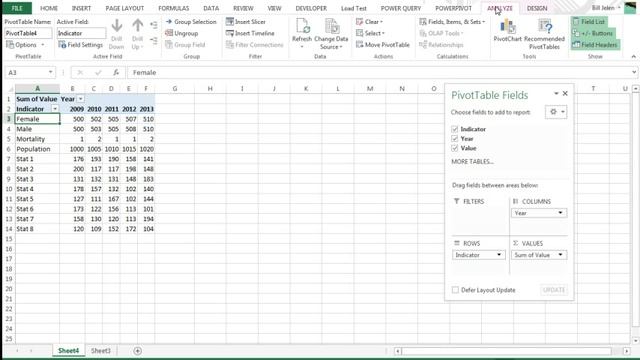The width and height of the screenshot is (640, 360).
Task: Click Filter Connections
Action: (255, 44)
